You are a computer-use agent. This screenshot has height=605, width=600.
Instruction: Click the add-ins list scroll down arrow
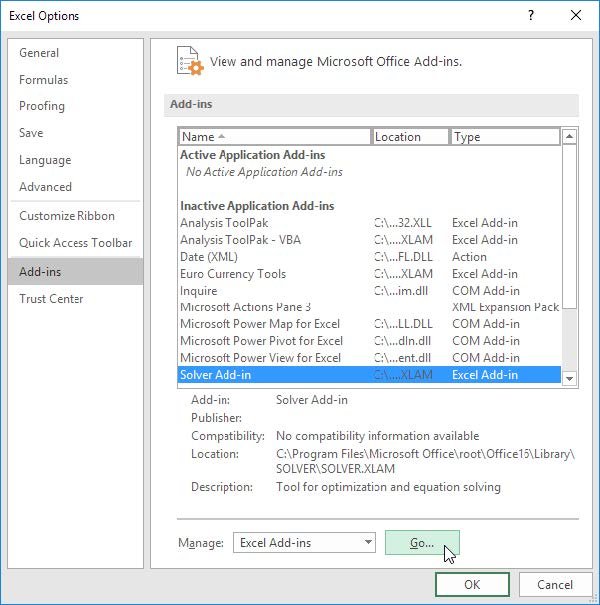(x=570, y=379)
